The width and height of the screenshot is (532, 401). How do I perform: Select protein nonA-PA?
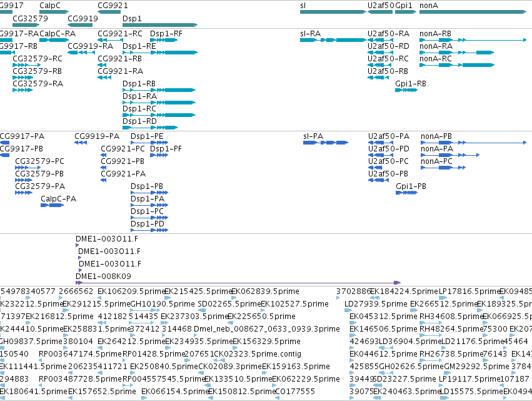point(450,155)
